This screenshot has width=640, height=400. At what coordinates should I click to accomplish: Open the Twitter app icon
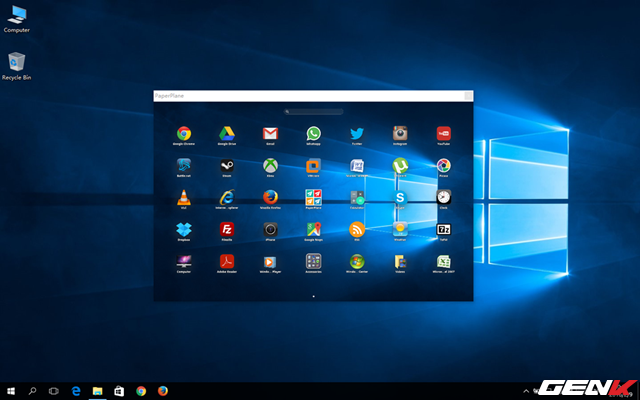coord(356,134)
